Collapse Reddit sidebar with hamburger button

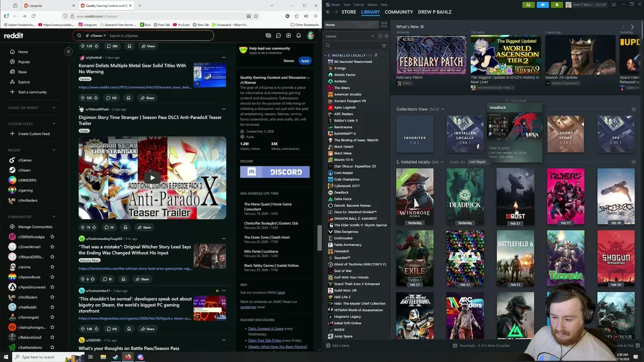coord(68,51)
